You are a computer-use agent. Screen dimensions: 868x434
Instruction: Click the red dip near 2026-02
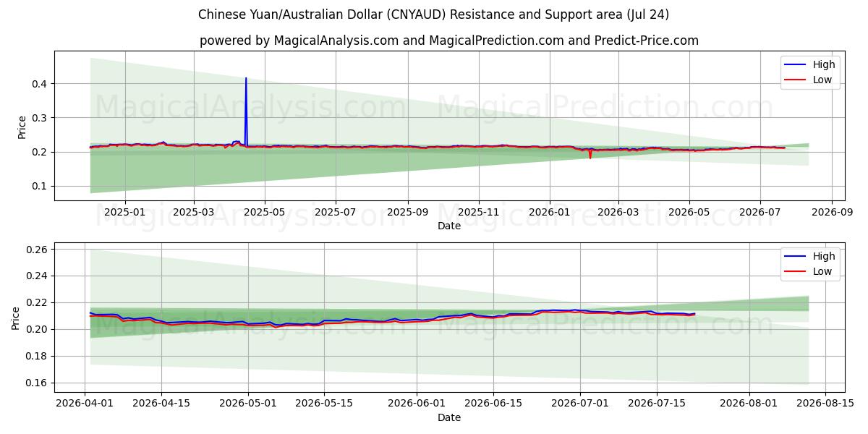(590, 153)
